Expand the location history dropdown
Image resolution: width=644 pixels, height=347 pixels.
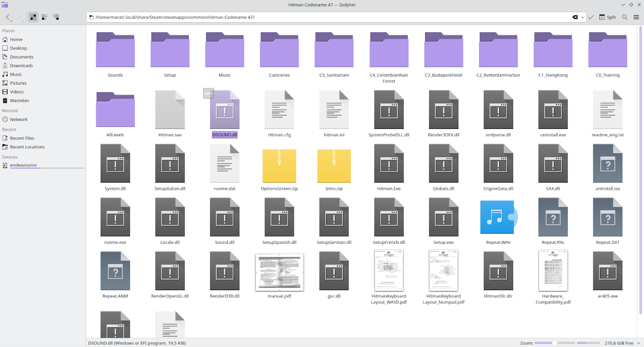point(582,17)
